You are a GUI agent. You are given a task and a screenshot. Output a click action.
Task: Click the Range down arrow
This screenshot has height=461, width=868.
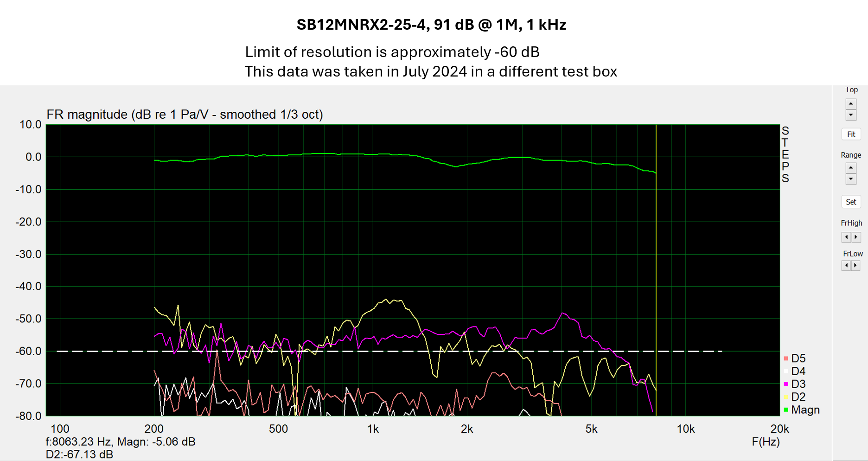click(851, 179)
